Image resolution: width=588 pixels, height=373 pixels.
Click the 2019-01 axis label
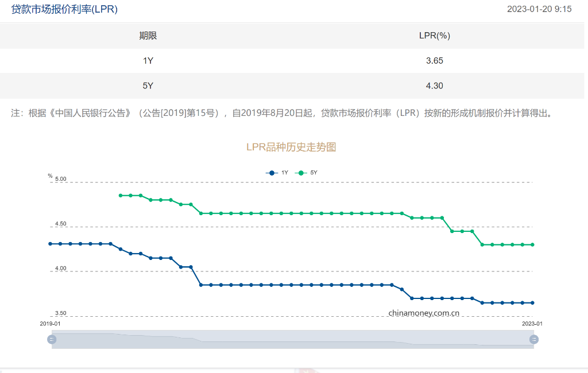pyautogui.click(x=50, y=324)
